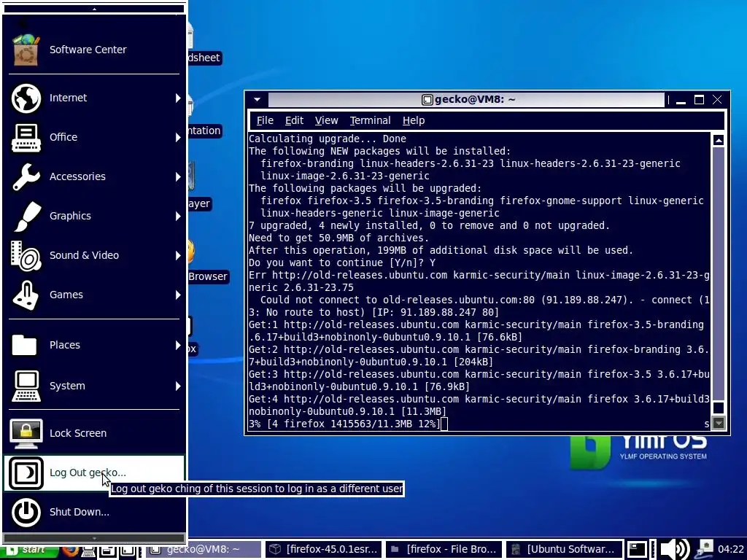Expand the System submenu arrow

tap(178, 386)
